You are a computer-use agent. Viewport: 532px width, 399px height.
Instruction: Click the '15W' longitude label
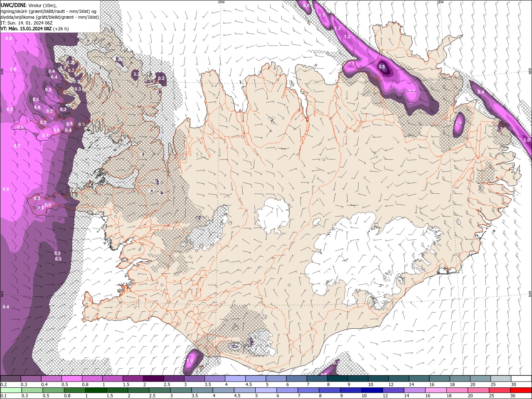(x=440, y=2)
